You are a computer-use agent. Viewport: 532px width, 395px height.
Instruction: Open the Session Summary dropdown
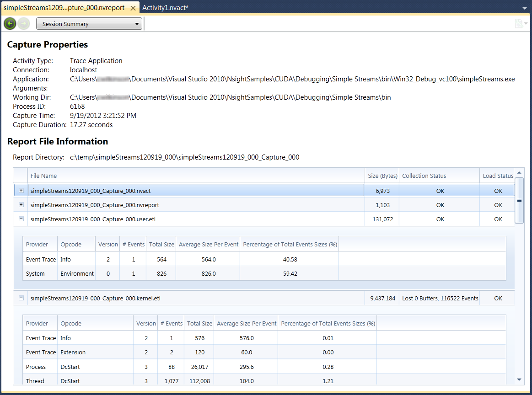(89, 24)
